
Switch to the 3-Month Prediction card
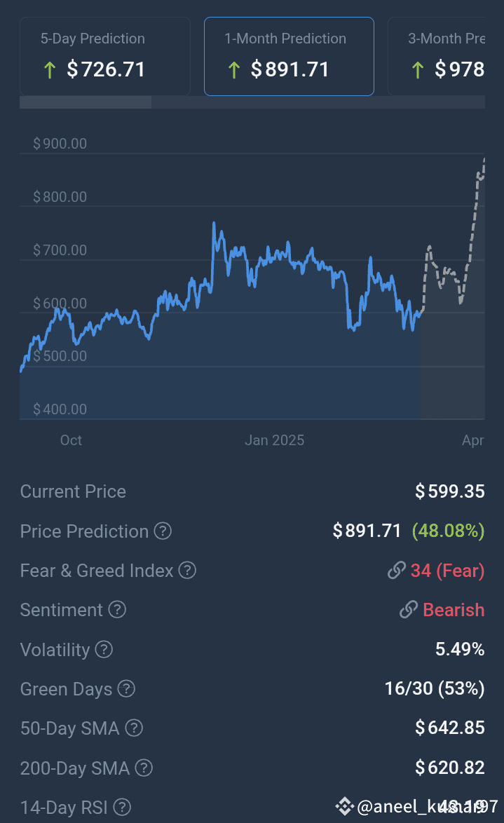(442, 56)
